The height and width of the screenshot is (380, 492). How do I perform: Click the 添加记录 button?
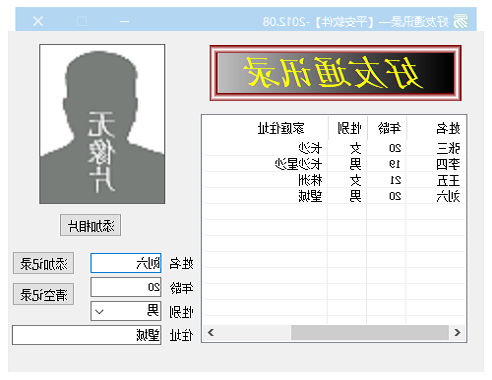43,263
